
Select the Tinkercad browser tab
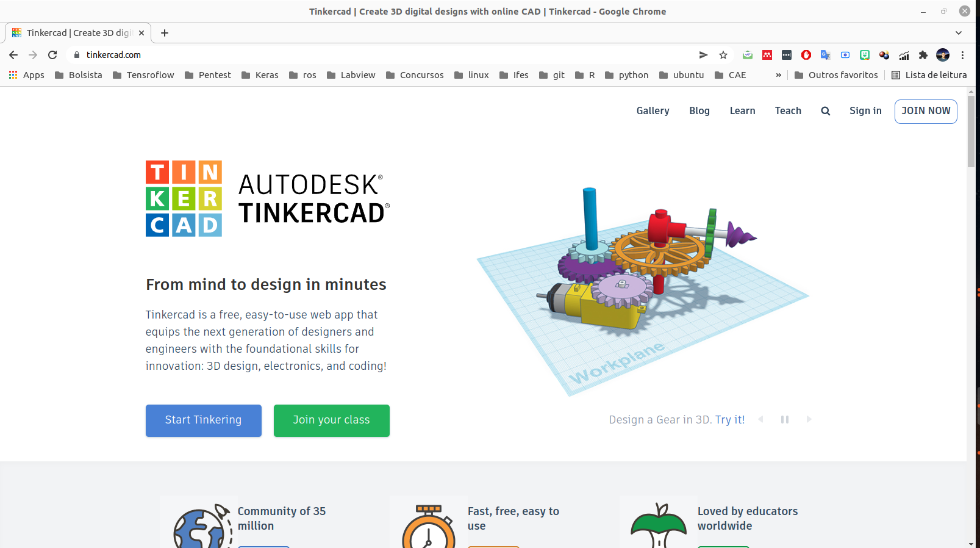point(78,33)
